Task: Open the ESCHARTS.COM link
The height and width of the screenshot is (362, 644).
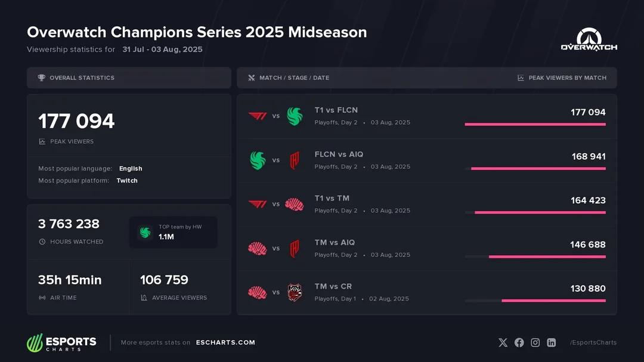Action: (x=225, y=342)
